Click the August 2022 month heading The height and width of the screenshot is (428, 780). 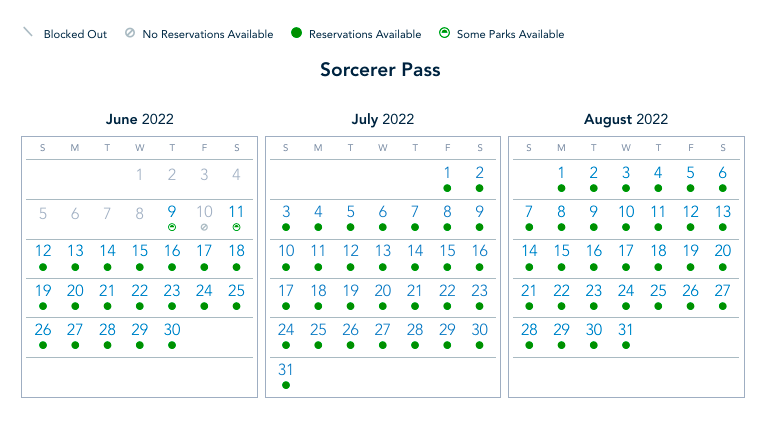(x=626, y=119)
